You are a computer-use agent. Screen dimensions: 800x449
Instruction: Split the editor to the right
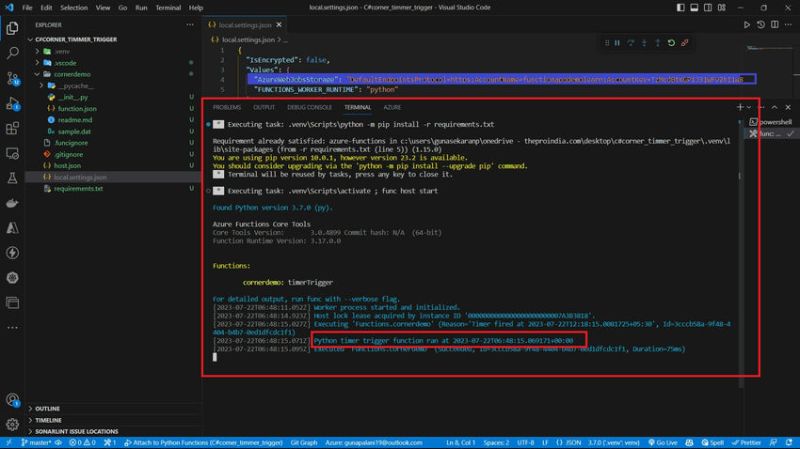tap(774, 24)
